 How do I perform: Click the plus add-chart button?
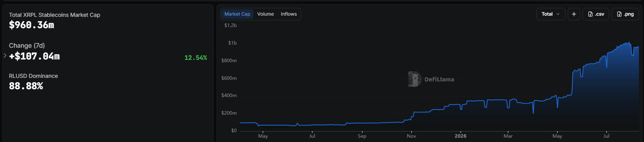(574, 14)
